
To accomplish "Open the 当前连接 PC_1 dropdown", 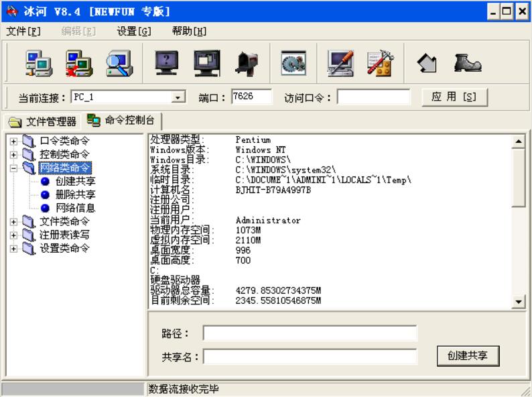I will click(x=178, y=97).
